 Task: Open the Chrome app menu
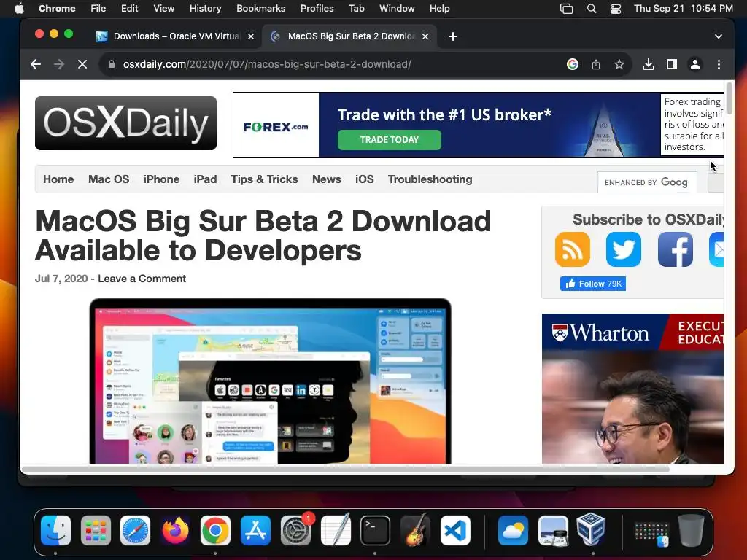57,9
